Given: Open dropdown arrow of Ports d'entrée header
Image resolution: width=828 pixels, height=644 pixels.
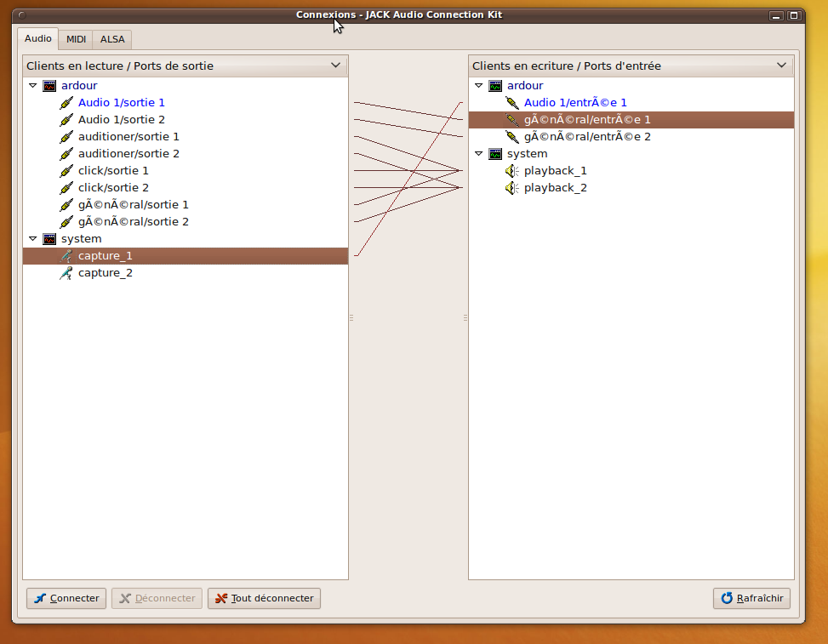Looking at the screenshot, I should click(781, 66).
